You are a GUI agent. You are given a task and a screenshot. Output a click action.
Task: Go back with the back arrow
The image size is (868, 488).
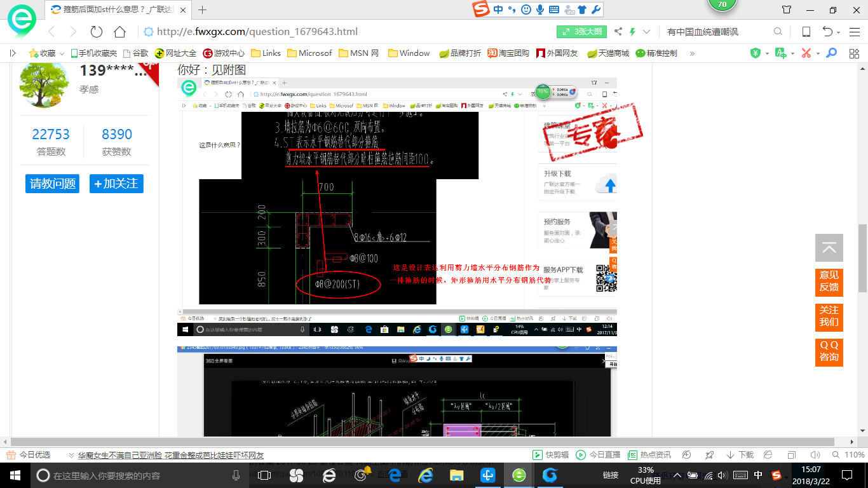pyautogui.click(x=51, y=32)
